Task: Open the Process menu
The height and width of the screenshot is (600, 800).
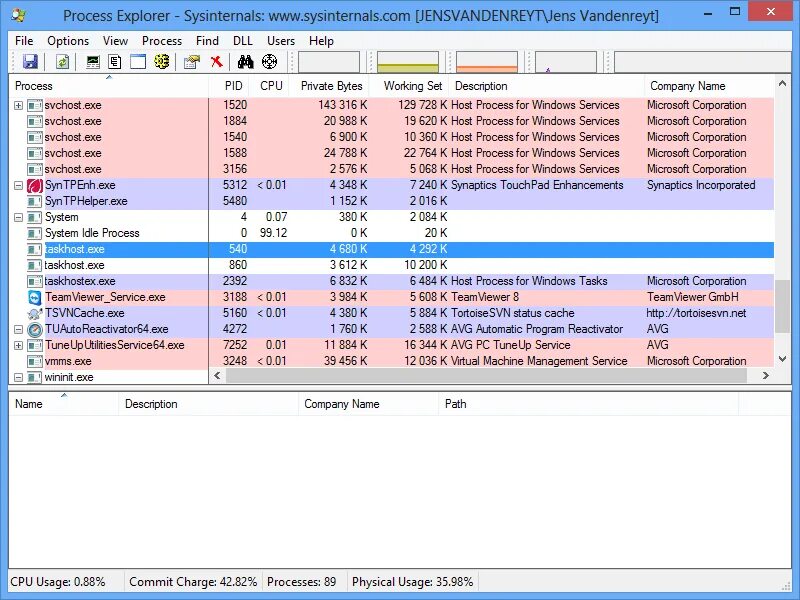Action: [162, 41]
